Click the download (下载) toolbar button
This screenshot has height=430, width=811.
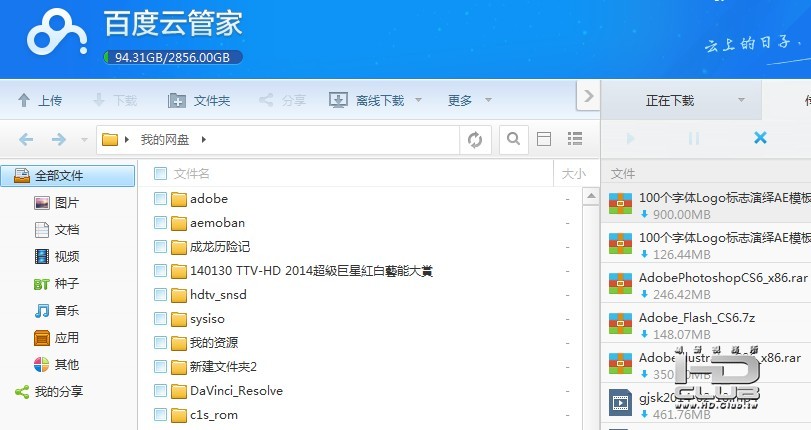[x=115, y=100]
